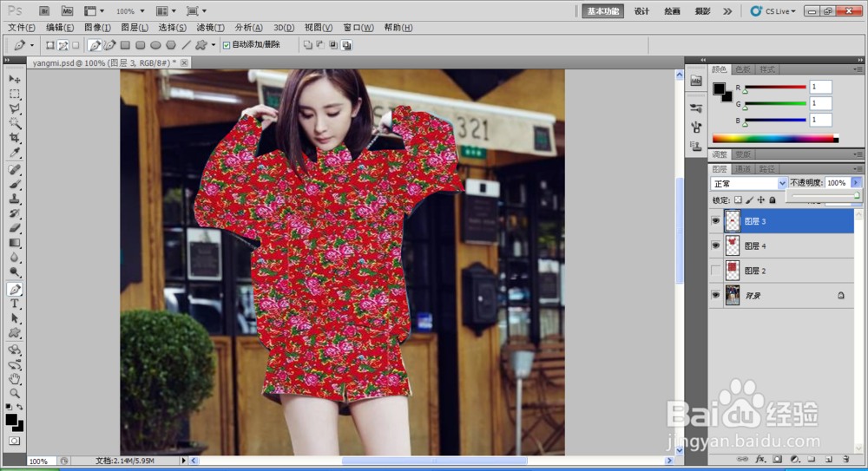Screen dimensions: 868x471
Task: Open the Pen tool preset picker arrow
Action: (31, 45)
